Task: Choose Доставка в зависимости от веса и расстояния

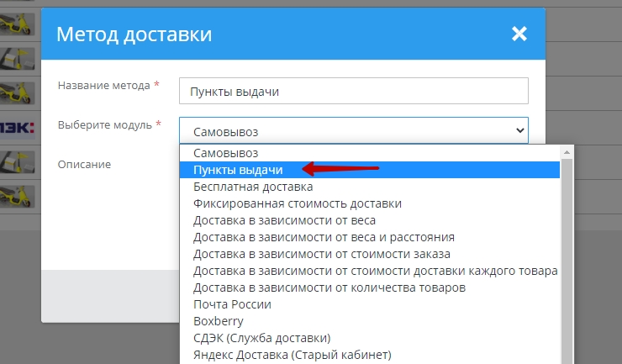Action: point(324,237)
